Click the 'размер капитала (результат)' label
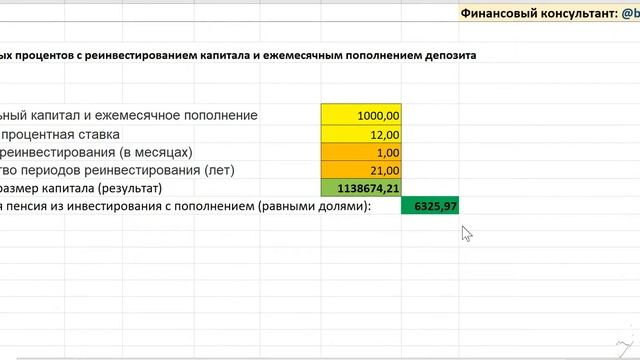This screenshot has width=640, height=360. (x=81, y=188)
